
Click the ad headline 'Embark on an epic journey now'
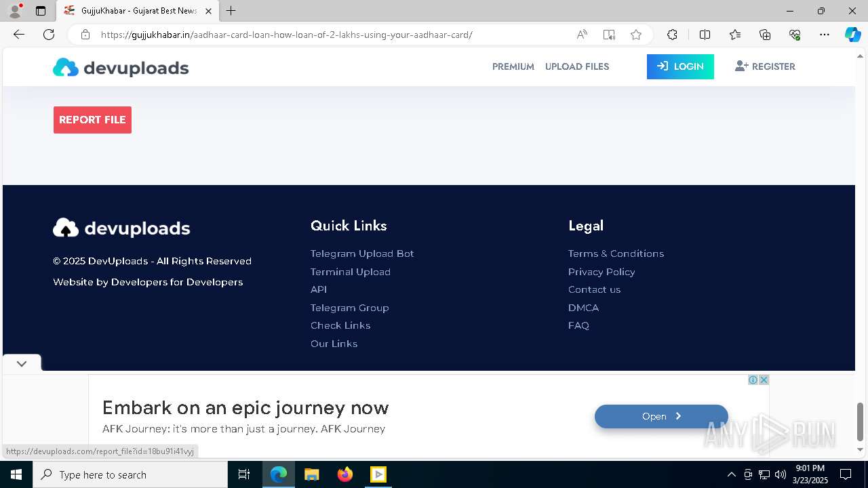click(245, 407)
